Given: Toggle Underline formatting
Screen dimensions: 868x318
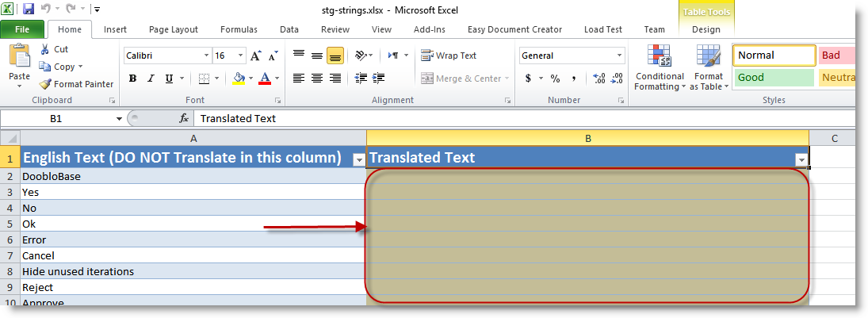Looking at the screenshot, I should click(168, 79).
